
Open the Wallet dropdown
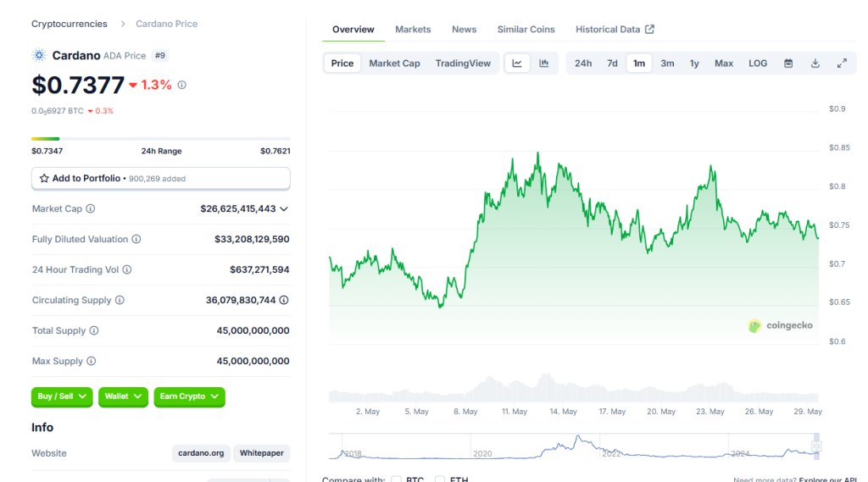coord(123,396)
